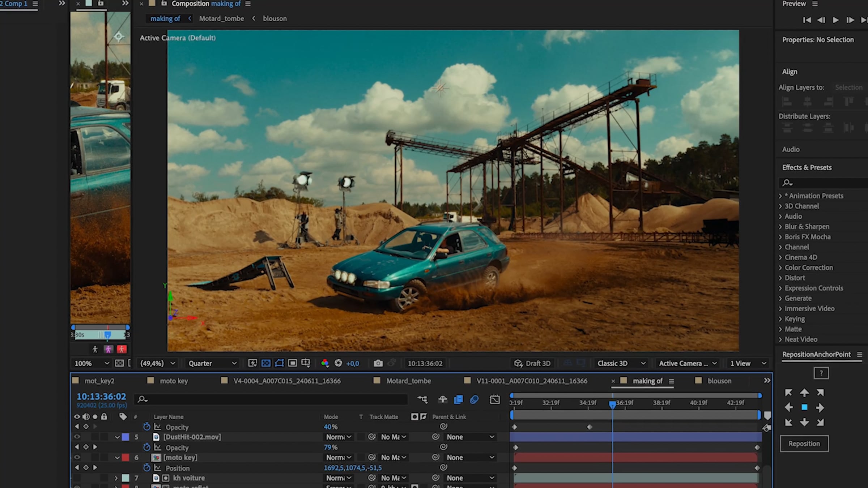Click the red label of moto key layer
868x488 pixels.
click(125, 458)
